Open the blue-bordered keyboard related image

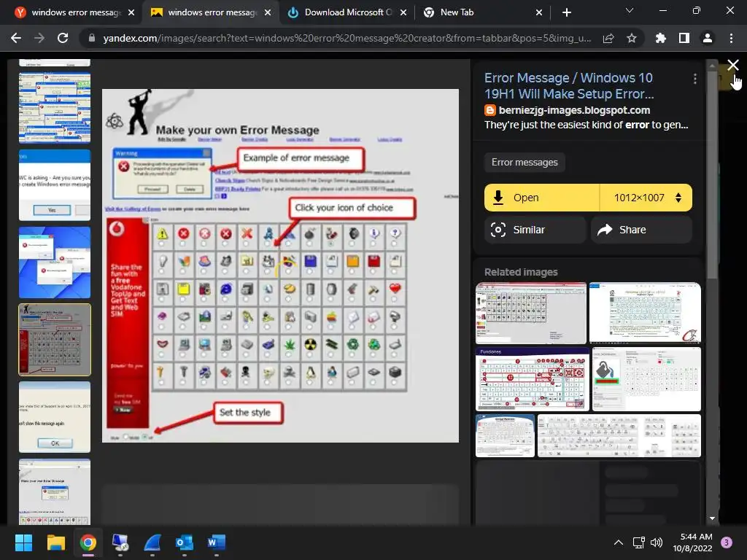click(x=505, y=436)
